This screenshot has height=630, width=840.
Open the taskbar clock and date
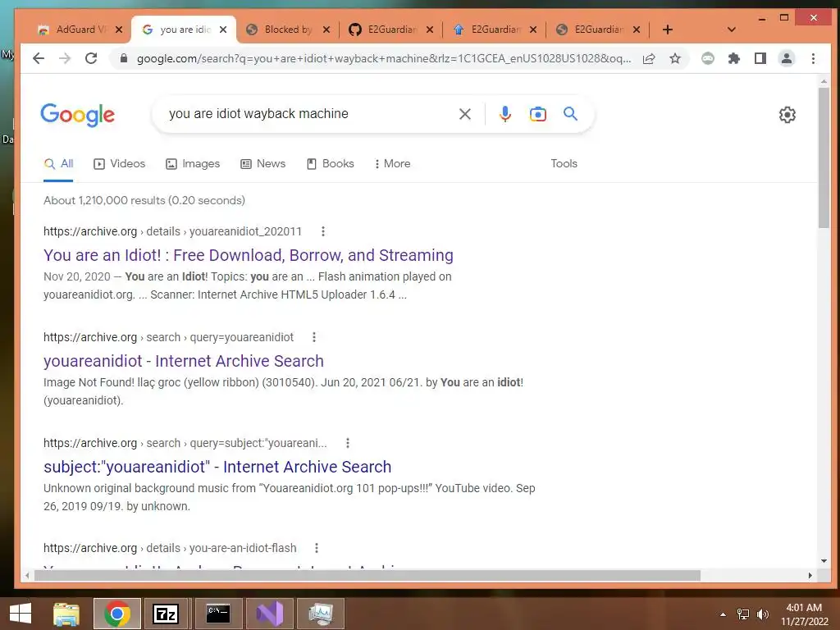(804, 614)
